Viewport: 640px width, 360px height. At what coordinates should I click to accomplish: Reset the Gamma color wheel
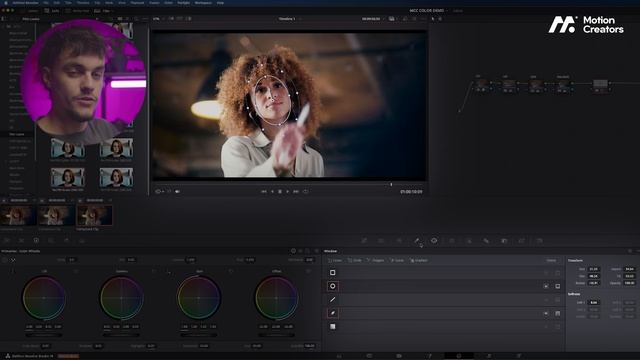point(153,271)
